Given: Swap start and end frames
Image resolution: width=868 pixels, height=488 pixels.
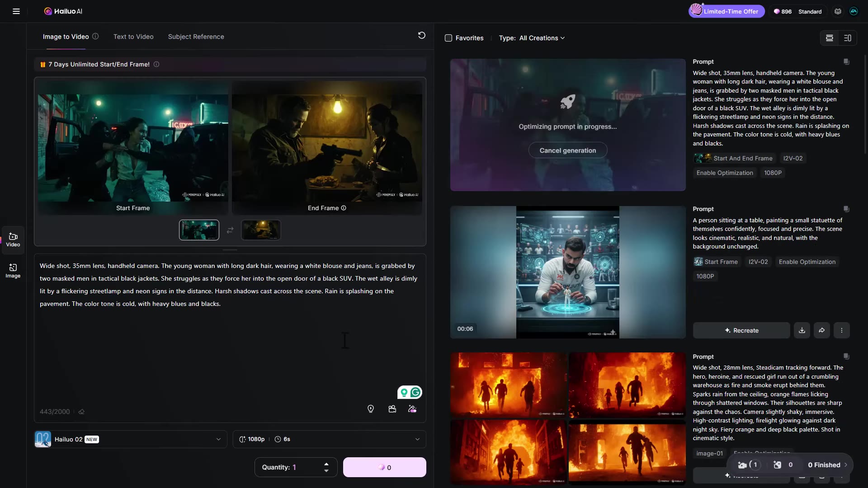Looking at the screenshot, I should (230, 230).
